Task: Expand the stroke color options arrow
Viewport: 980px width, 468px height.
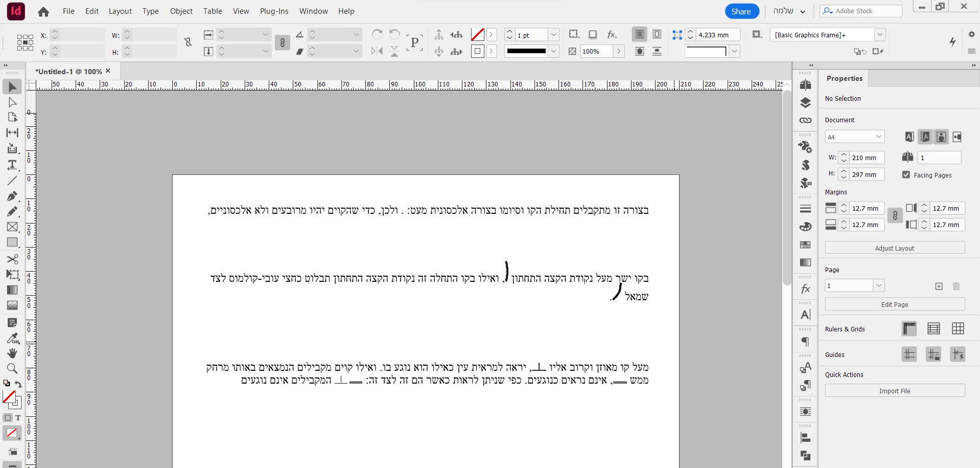Action: [491, 51]
